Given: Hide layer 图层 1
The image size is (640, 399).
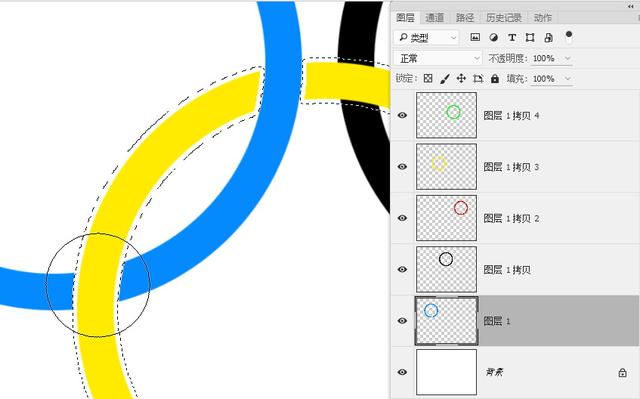Looking at the screenshot, I should point(402,321).
